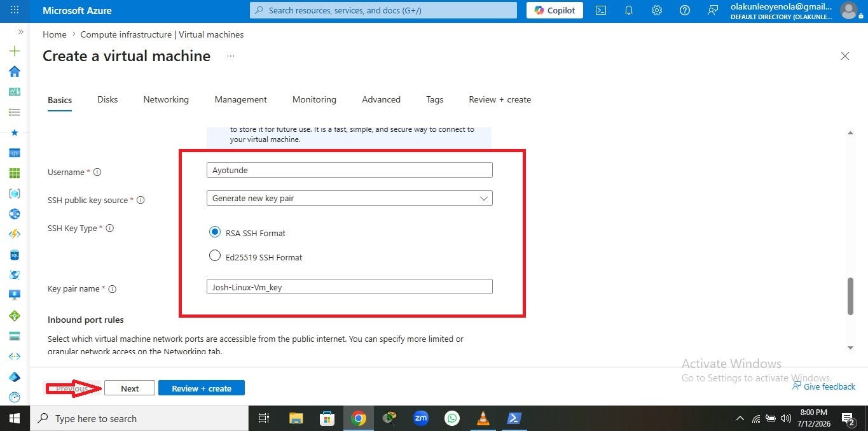Open PowerShell from the taskbar
Viewport: 868px width, 431px height.
(514, 418)
